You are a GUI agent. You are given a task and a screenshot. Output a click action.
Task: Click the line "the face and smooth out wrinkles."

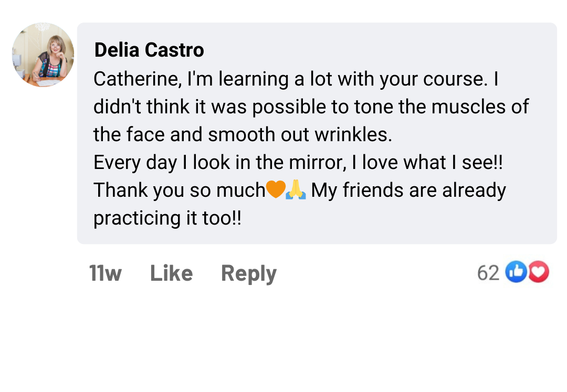243,135
